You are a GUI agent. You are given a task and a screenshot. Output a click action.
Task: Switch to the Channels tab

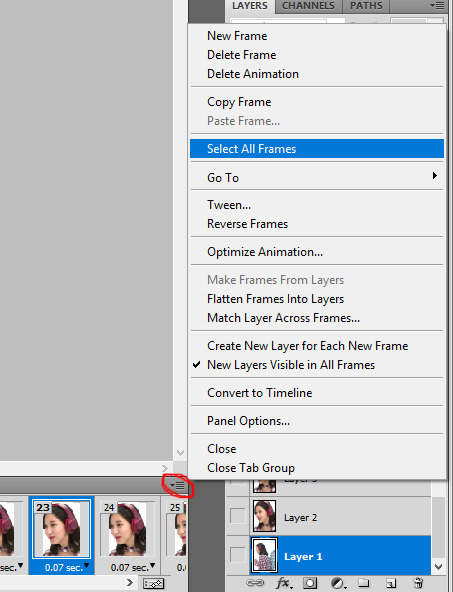pos(308,6)
